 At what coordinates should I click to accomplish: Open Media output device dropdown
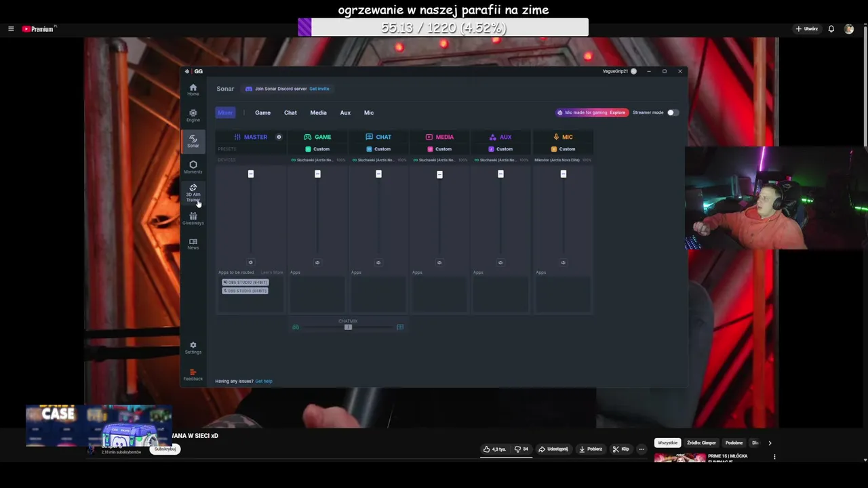(439, 160)
